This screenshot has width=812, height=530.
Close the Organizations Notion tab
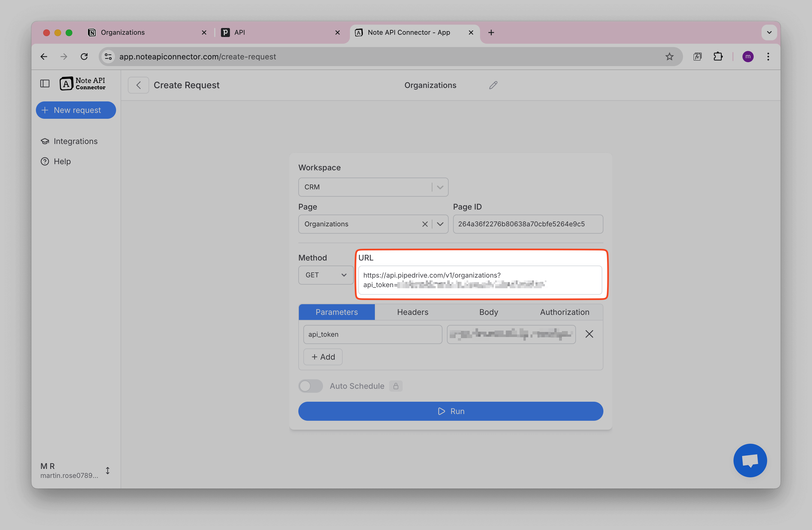click(204, 32)
